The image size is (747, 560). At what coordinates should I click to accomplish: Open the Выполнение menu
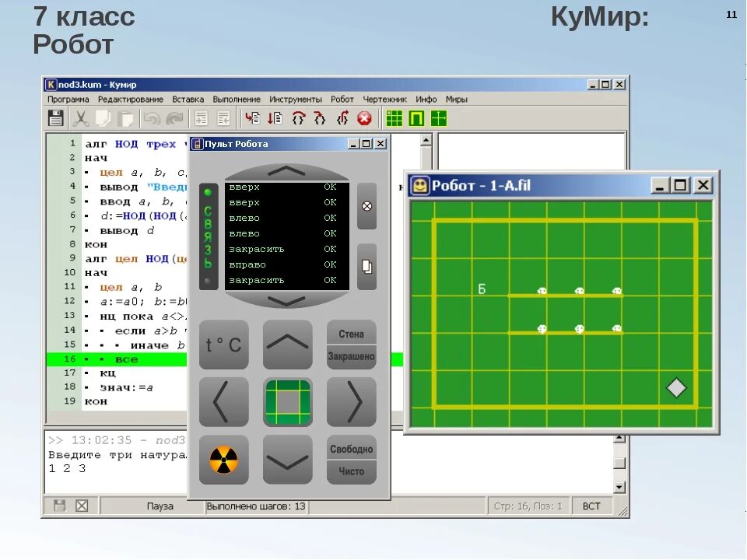click(237, 99)
